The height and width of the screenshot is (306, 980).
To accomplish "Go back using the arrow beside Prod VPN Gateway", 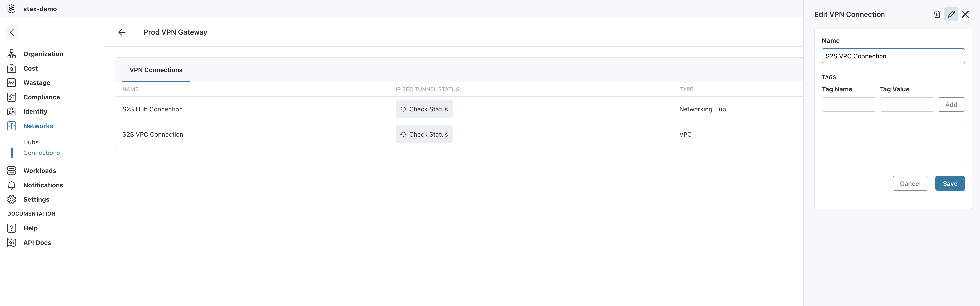I will 122,32.
